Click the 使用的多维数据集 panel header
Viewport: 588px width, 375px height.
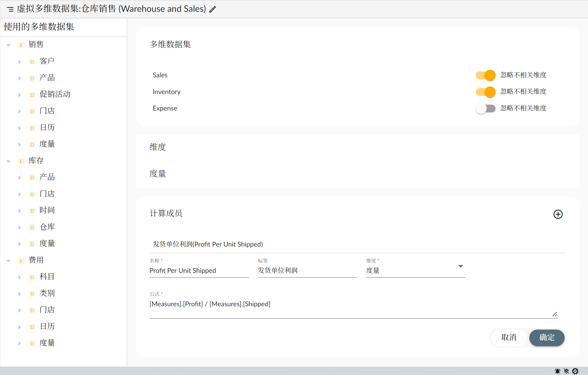tap(39, 27)
